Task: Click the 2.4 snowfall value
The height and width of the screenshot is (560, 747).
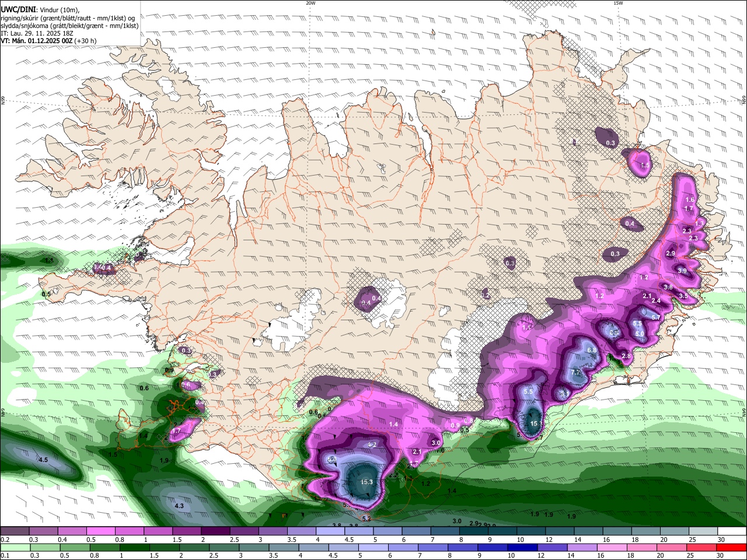Action: 656,301
